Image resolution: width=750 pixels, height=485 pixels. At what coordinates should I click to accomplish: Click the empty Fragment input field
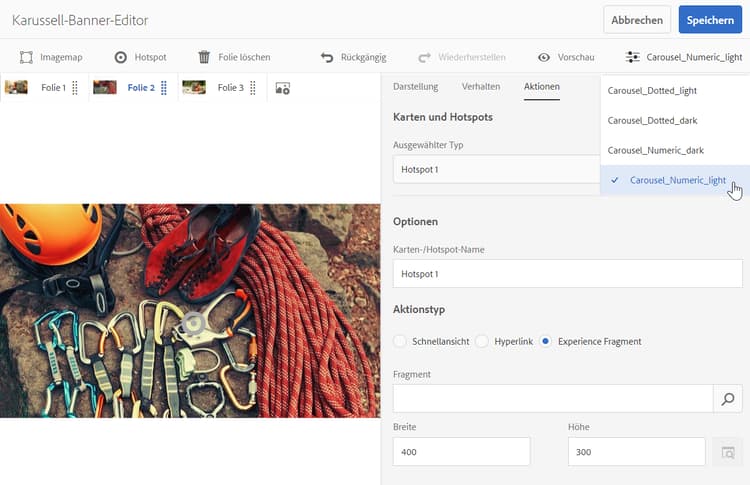[553, 398]
